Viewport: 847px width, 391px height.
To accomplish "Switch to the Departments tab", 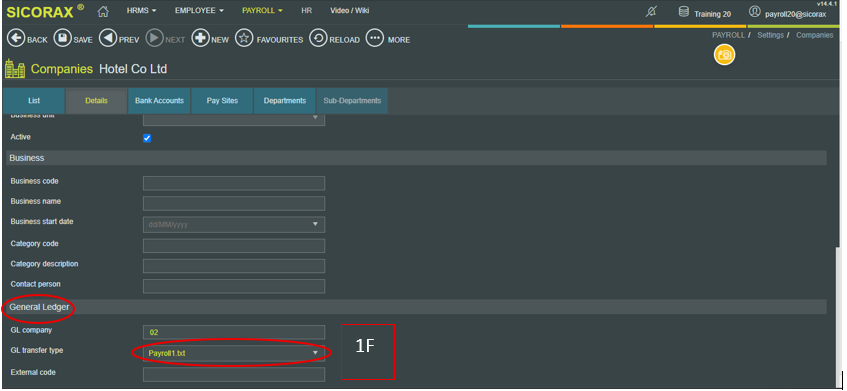I will click(x=285, y=101).
